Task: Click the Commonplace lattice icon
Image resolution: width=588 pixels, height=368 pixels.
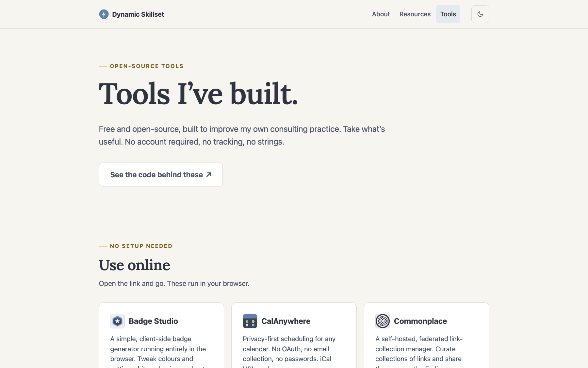Action: click(x=383, y=321)
